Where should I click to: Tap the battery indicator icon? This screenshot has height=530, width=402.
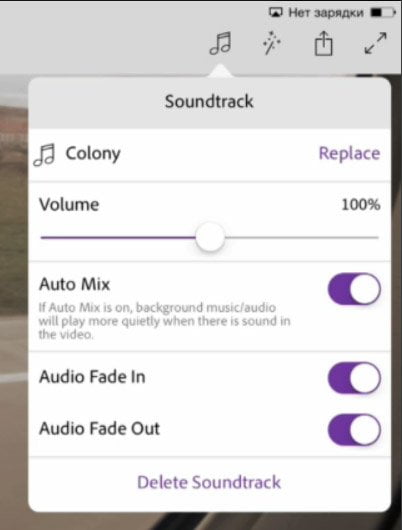coord(383,13)
